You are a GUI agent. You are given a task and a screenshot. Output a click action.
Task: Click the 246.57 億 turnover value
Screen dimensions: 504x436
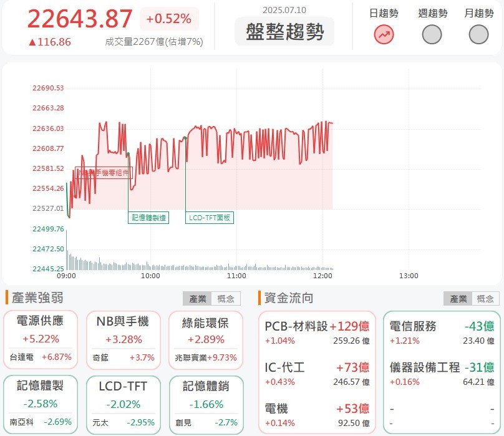pos(351,382)
